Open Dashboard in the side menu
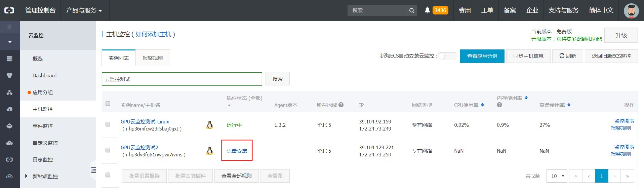The width and height of the screenshot is (644, 188). click(44, 76)
